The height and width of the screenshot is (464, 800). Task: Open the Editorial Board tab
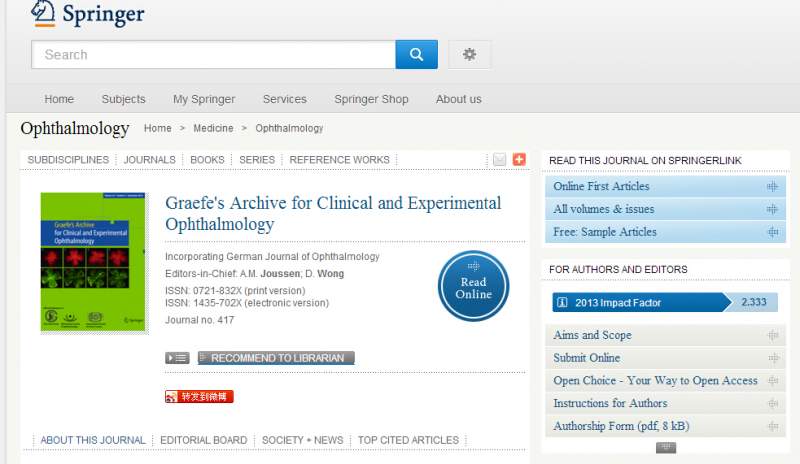tap(204, 440)
